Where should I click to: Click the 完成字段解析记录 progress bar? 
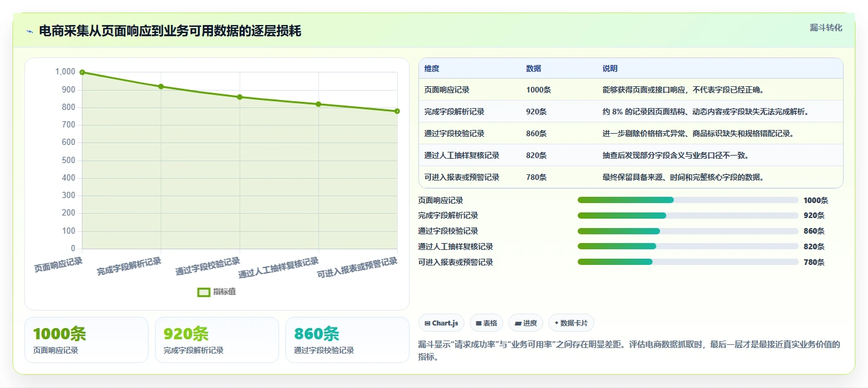coord(688,216)
